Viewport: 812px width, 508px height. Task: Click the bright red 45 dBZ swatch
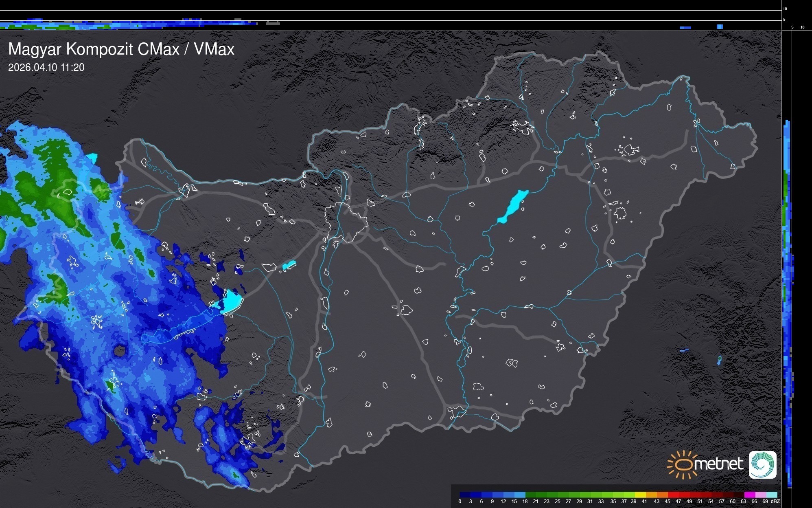(673, 495)
